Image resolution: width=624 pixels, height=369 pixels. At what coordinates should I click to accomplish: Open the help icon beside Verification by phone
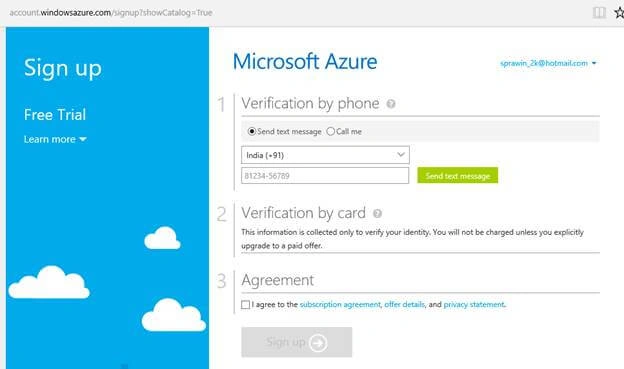coord(391,104)
